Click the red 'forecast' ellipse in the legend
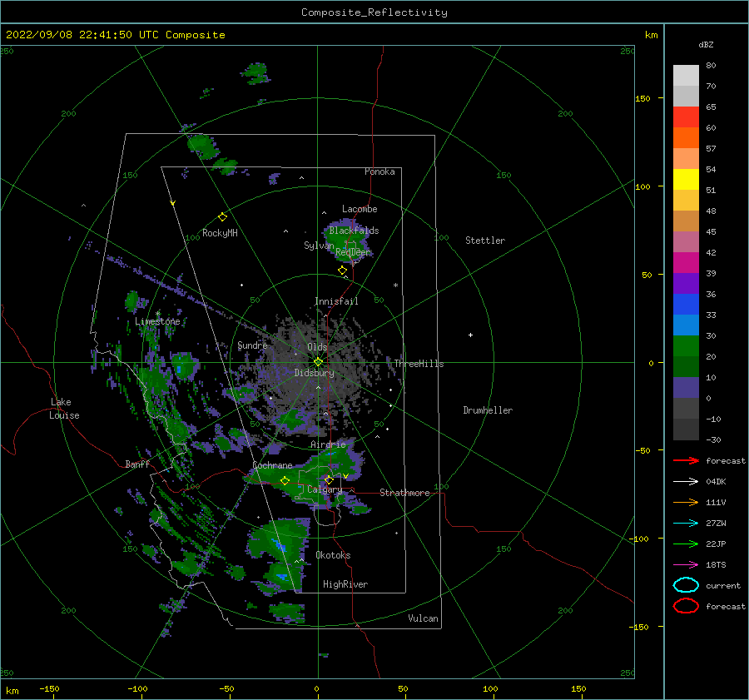 [686, 606]
